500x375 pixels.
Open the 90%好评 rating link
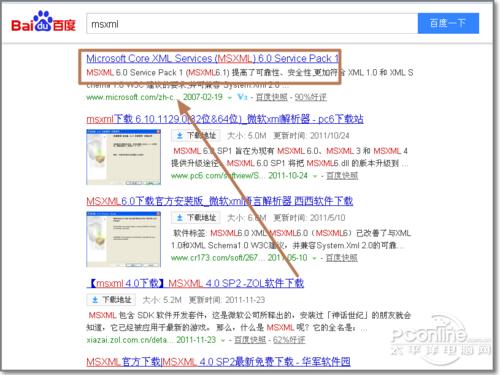[310, 97]
